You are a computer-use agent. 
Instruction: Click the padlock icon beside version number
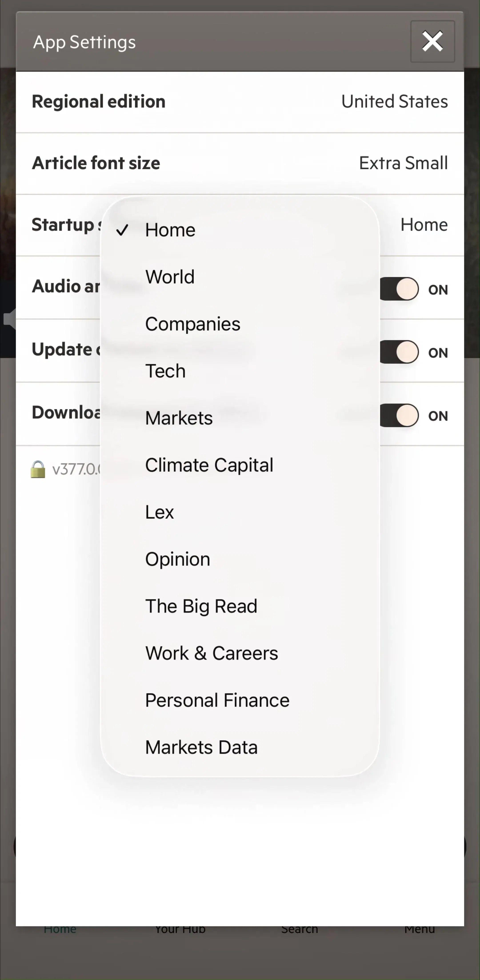point(38,469)
